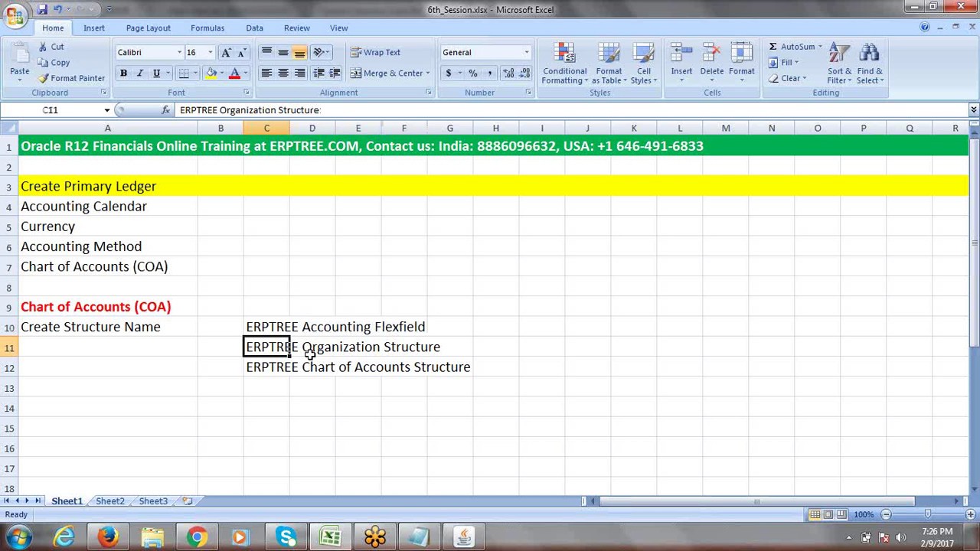Open Format as Table
The height and width of the screenshot is (551, 980).
(x=609, y=64)
